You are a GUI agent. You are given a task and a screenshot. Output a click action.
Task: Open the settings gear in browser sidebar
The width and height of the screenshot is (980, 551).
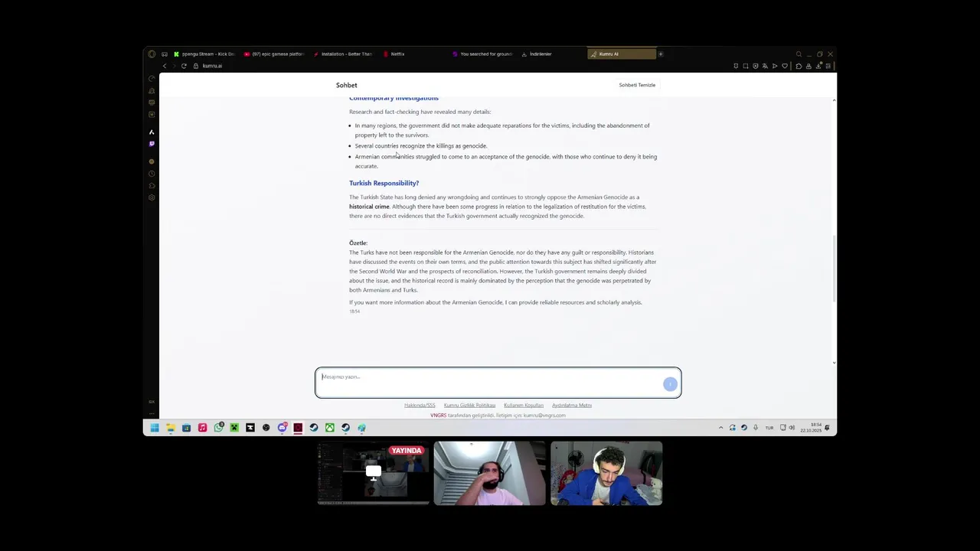pyautogui.click(x=152, y=197)
